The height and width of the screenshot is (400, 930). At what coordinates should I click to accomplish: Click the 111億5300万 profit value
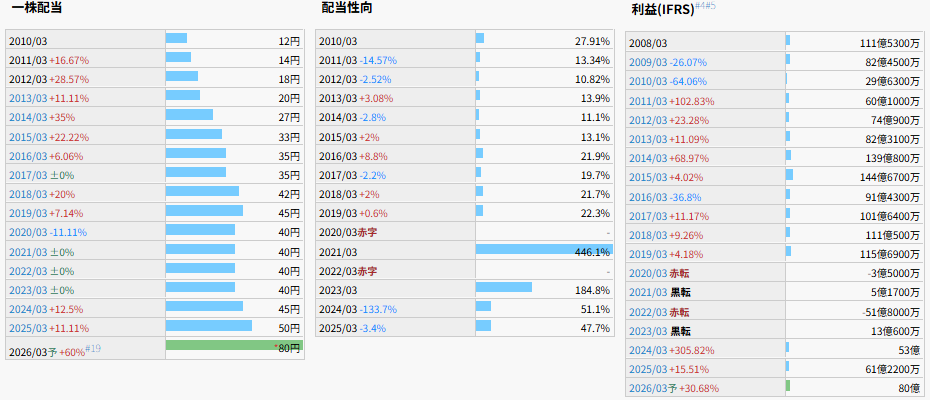coord(890,43)
